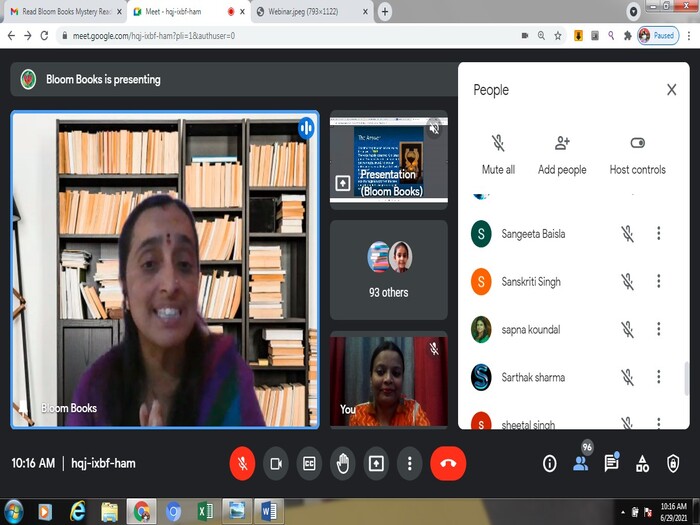Viewport: 700px width, 525px height.
Task: Select the Presentation (Bloom Books) tile
Action: (388, 159)
